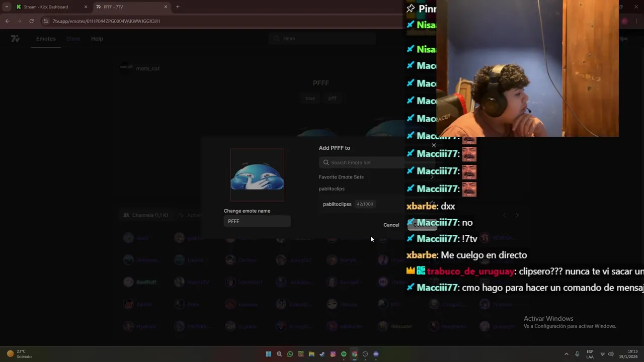The height and width of the screenshot is (362, 644).
Task: Open volume control in tray
Action: (611, 354)
